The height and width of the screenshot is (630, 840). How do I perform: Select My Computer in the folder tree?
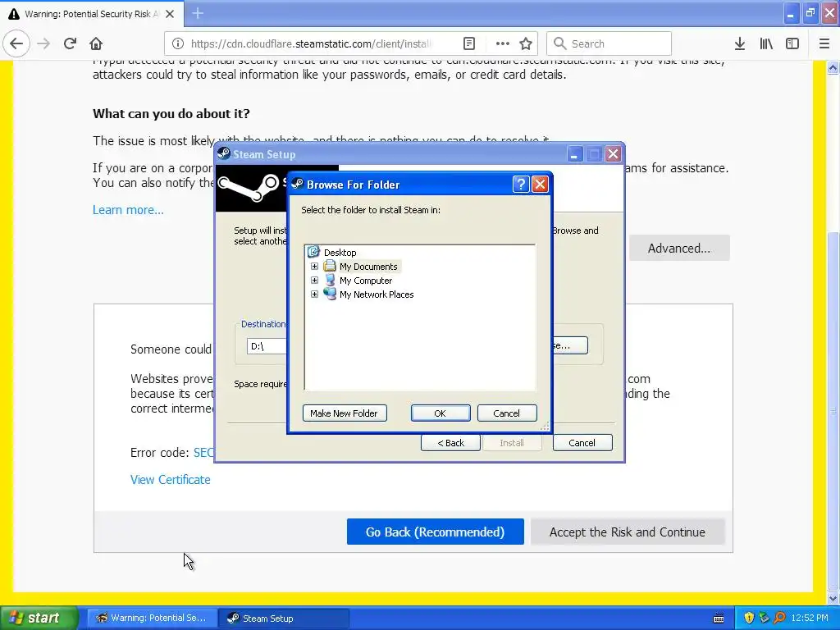click(x=366, y=281)
